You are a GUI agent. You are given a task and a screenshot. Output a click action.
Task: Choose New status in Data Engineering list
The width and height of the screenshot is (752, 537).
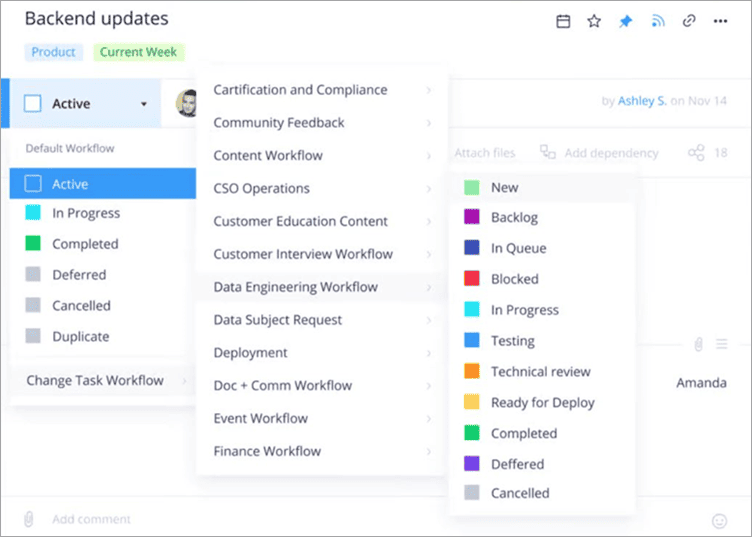point(542,187)
